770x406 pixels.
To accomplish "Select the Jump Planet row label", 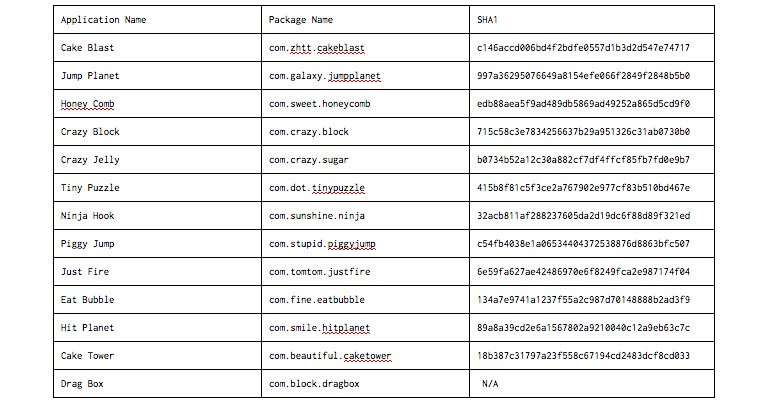I will point(90,76).
